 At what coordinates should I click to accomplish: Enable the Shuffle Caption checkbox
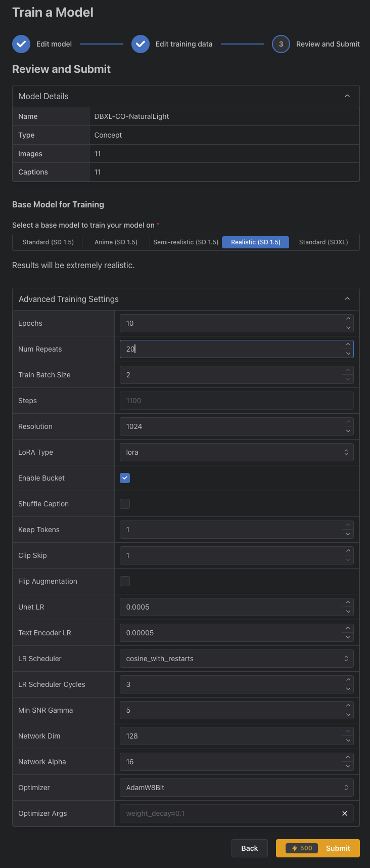tap(125, 504)
